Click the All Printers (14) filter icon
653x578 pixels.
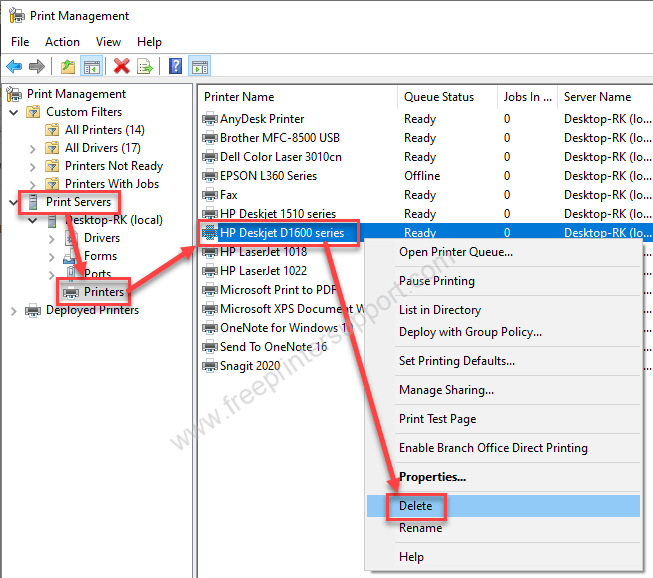[x=52, y=130]
